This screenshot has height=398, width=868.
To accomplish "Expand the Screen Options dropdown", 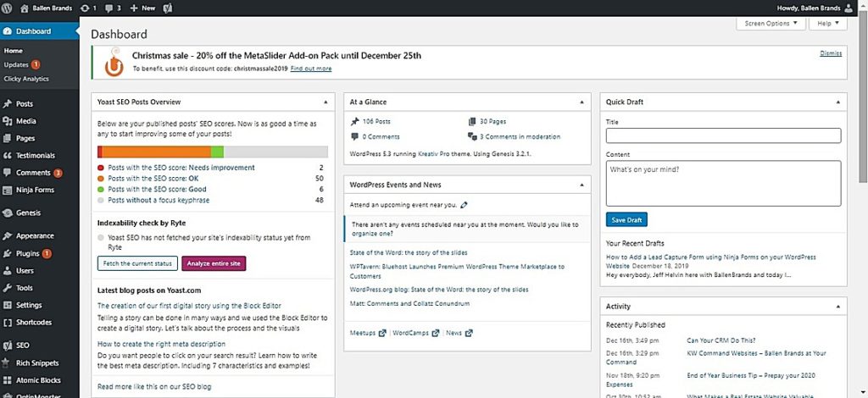I will click(x=771, y=23).
